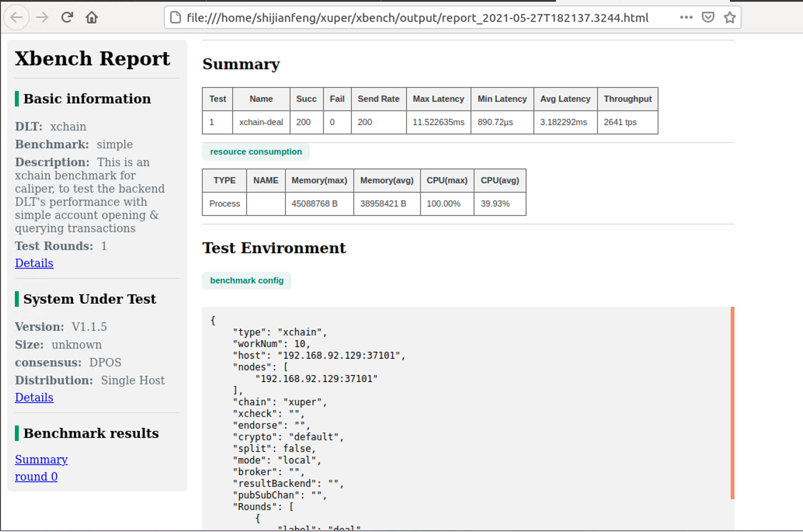The image size is (803, 532).
Task: Bookmark this page with star icon
Action: pyautogui.click(x=730, y=17)
